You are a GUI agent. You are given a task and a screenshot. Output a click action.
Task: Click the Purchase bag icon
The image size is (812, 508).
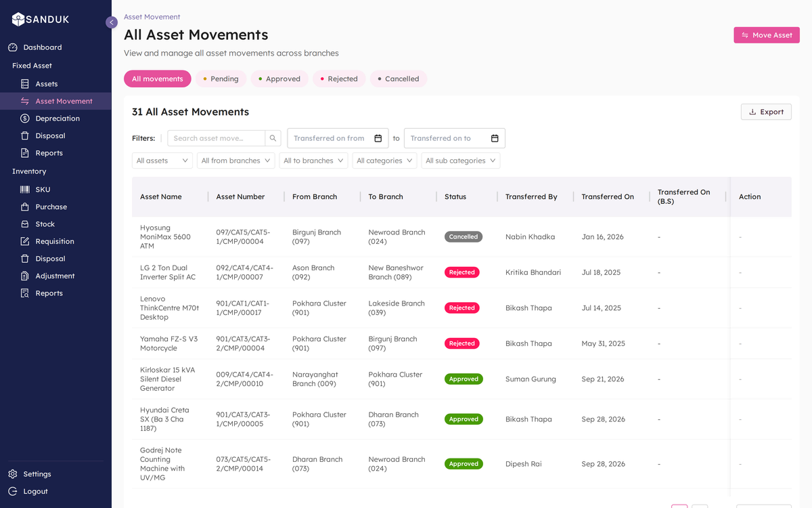(25, 207)
